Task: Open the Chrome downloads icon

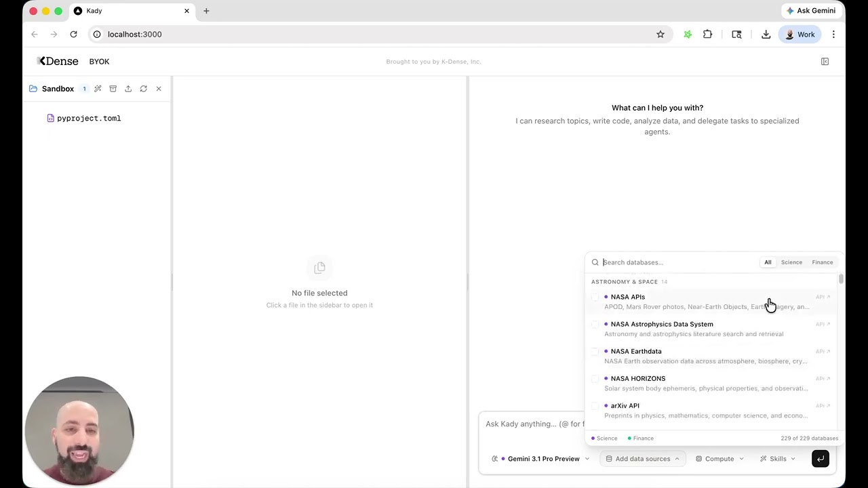Action: [766, 35]
